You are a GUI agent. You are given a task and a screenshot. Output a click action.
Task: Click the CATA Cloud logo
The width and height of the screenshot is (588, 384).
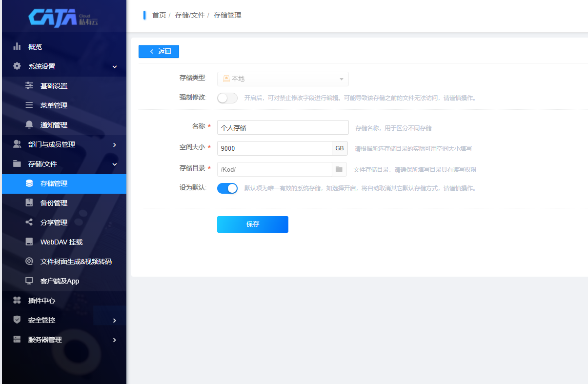click(x=63, y=18)
